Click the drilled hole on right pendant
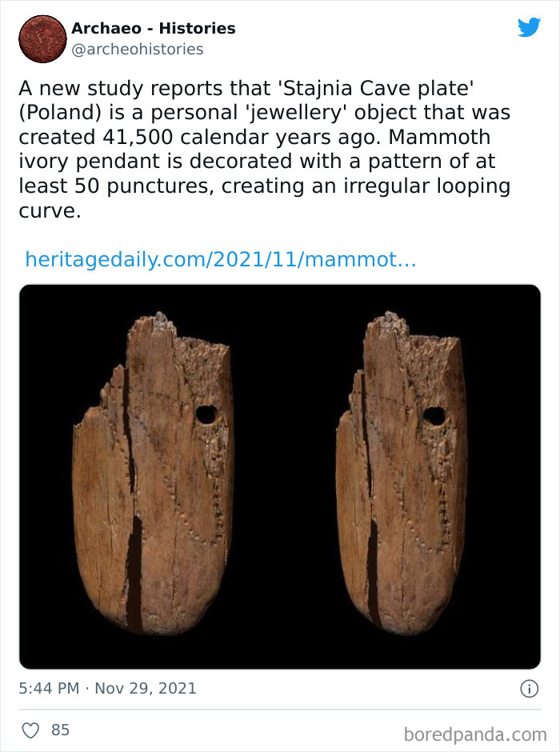Viewport: 560px width, 752px height. [434, 416]
